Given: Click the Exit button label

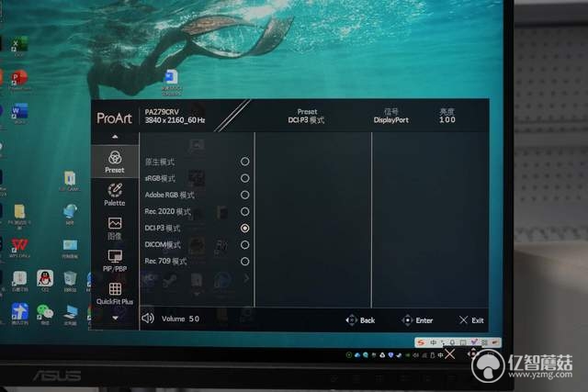Looking at the screenshot, I should click(x=478, y=320).
